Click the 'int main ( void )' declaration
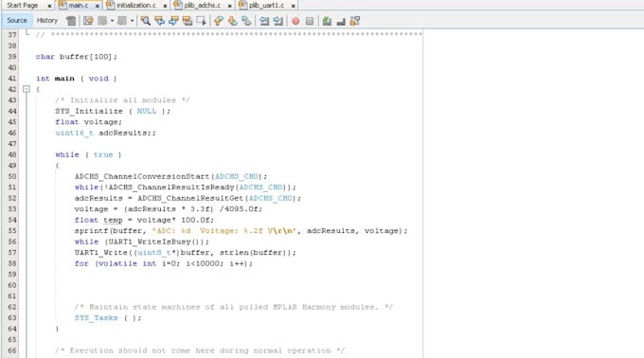Image resolution: width=644 pixels, height=358 pixels. point(76,79)
